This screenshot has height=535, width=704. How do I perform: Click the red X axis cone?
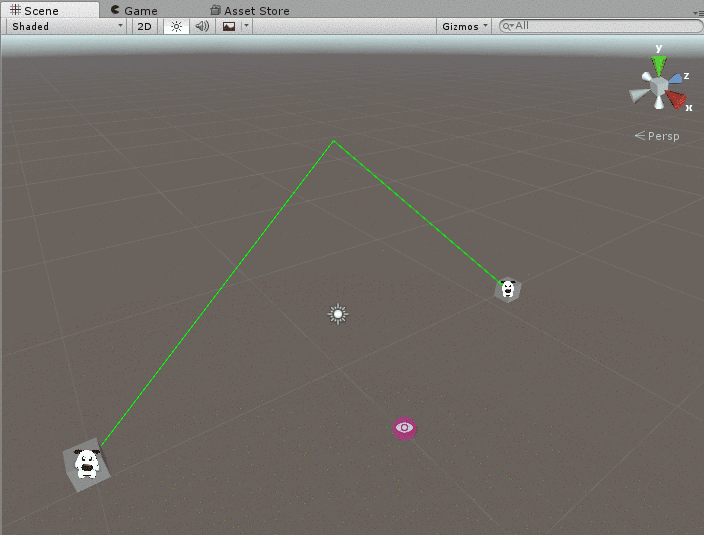pos(676,99)
